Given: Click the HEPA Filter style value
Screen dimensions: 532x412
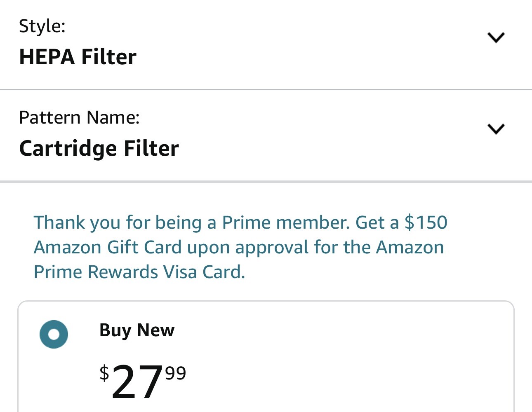Looking at the screenshot, I should pos(78,57).
